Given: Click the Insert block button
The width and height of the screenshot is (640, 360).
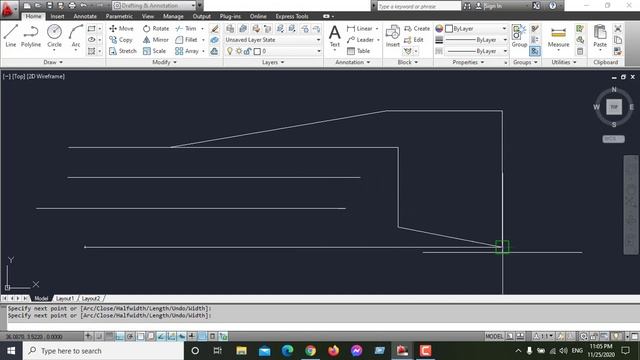Looking at the screenshot, I should pyautogui.click(x=393, y=36).
